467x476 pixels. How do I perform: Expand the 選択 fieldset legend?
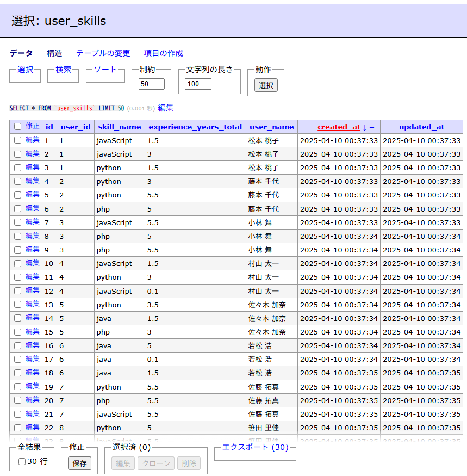coord(25,70)
